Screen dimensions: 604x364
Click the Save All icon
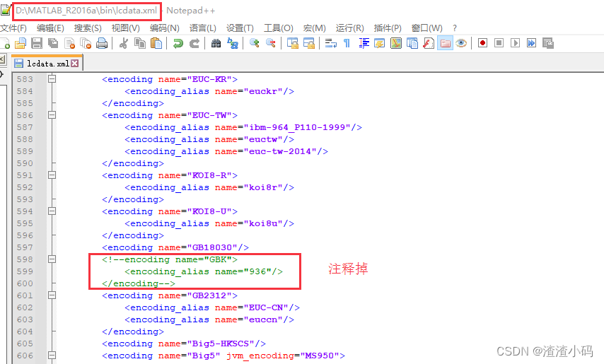tap(53, 43)
